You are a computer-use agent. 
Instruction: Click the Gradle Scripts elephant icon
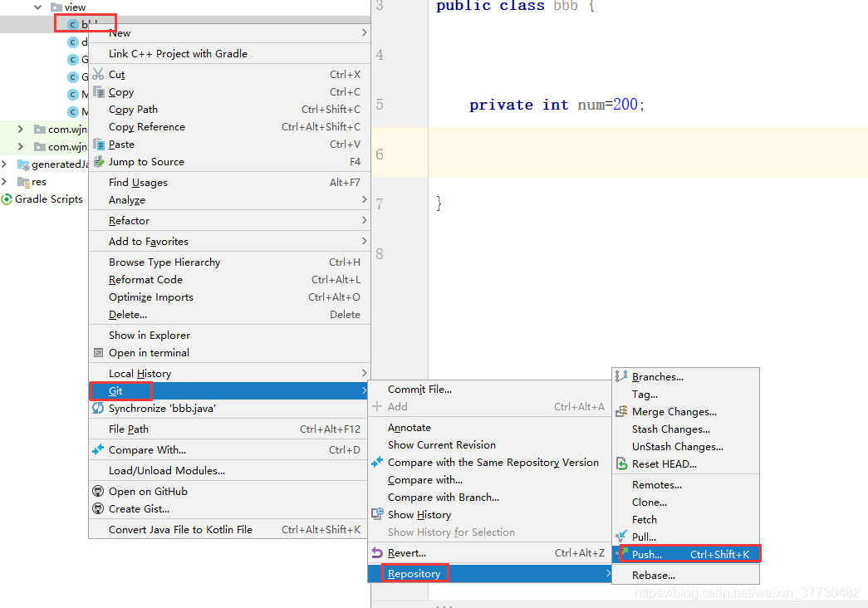(x=7, y=199)
